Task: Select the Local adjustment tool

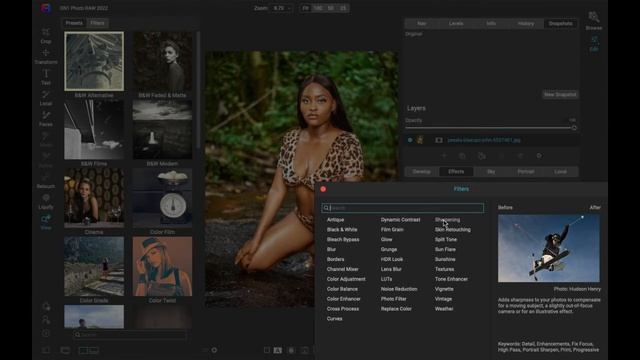Action: click(x=46, y=98)
